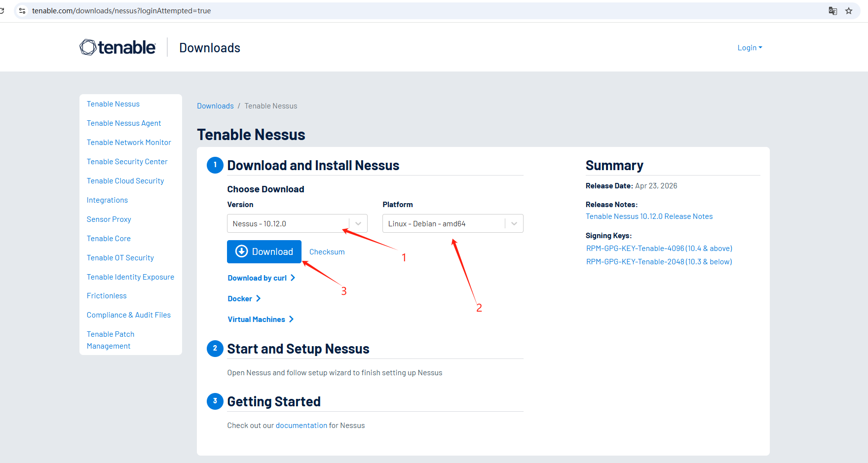Open the documentation link for Nessus

302,426
